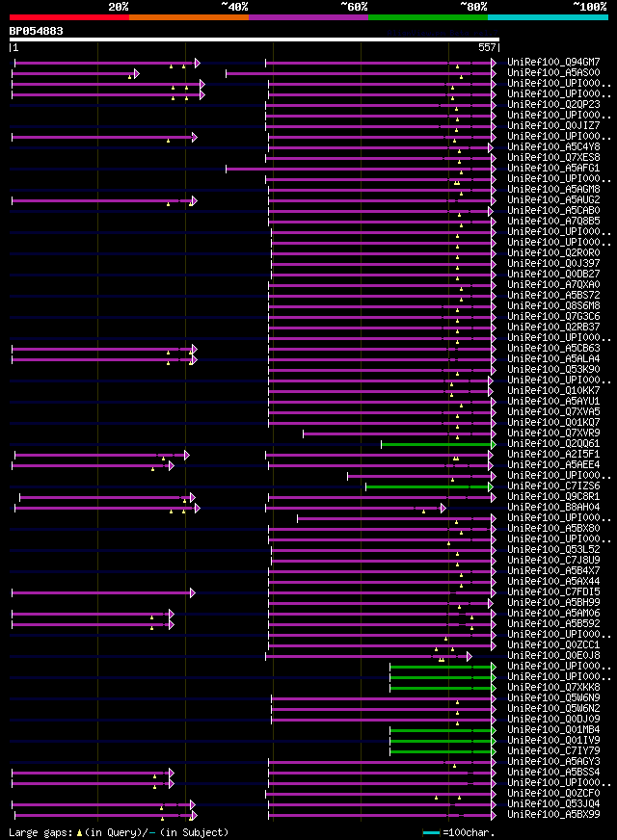Select the UniRef100_Q2QQ61 label
This screenshot has height=840, width=617.
(x=553, y=443)
